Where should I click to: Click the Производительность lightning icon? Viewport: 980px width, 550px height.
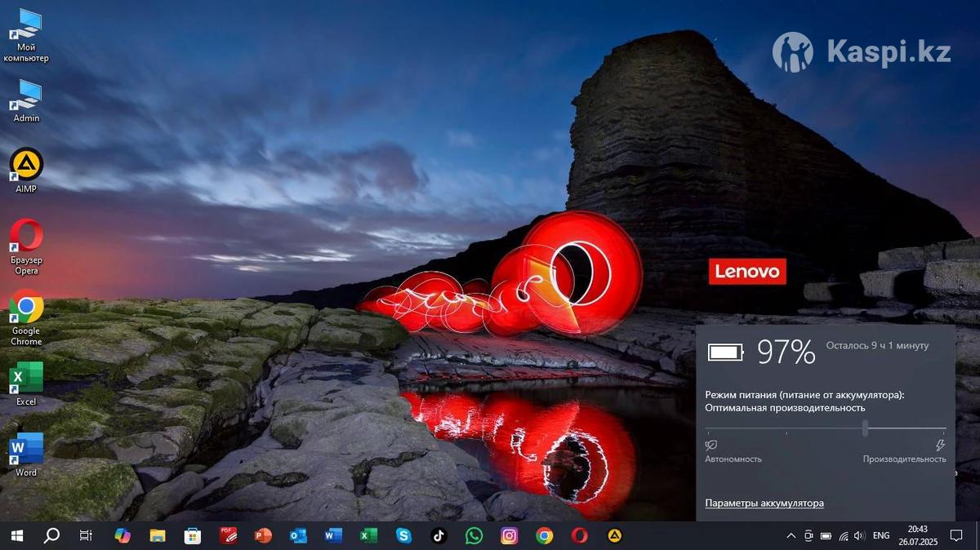coord(940,446)
